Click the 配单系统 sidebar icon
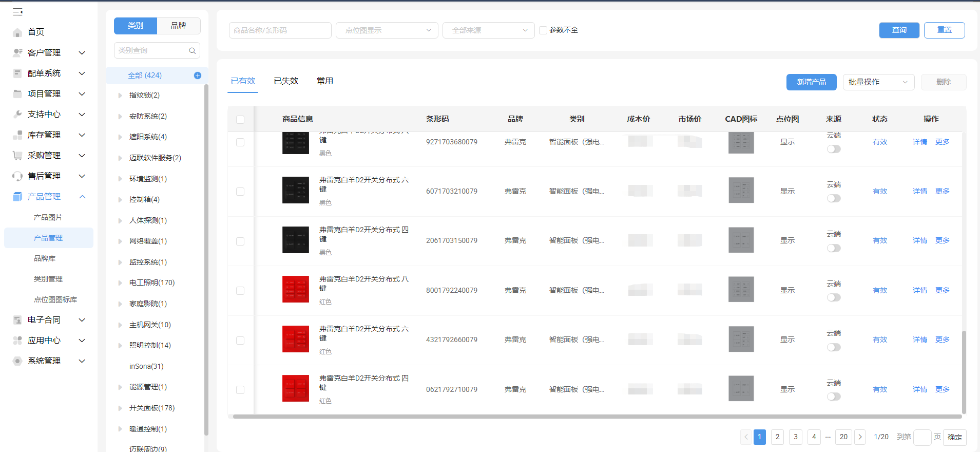 [17, 73]
